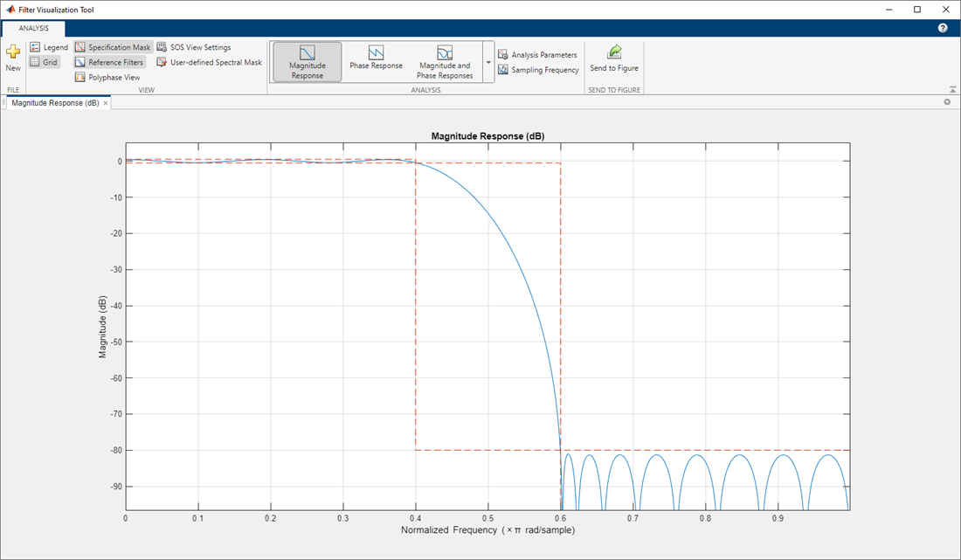Collapse the toolstrip ribbon
The width and height of the screenshot is (961, 560).
click(x=952, y=89)
